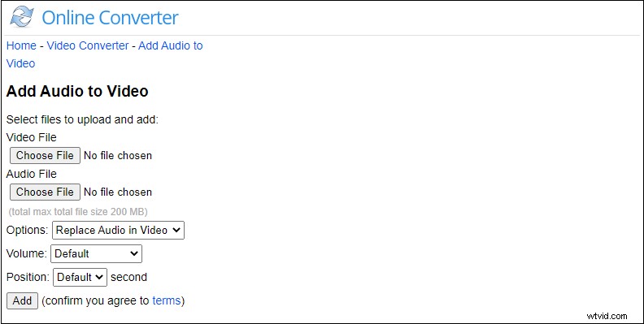Image resolution: width=644 pixels, height=324 pixels.
Task: Click the Volume: label
Action: 26,253
